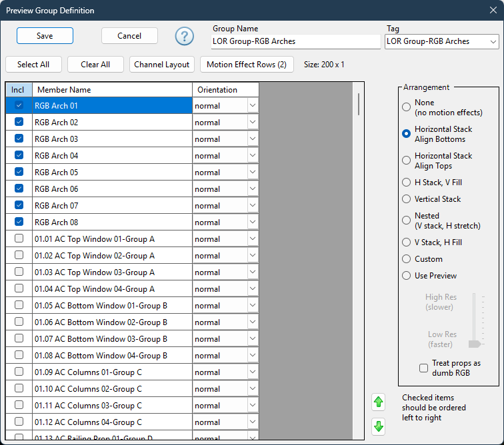Open the help question mark icon
The image size is (504, 445).
[184, 36]
